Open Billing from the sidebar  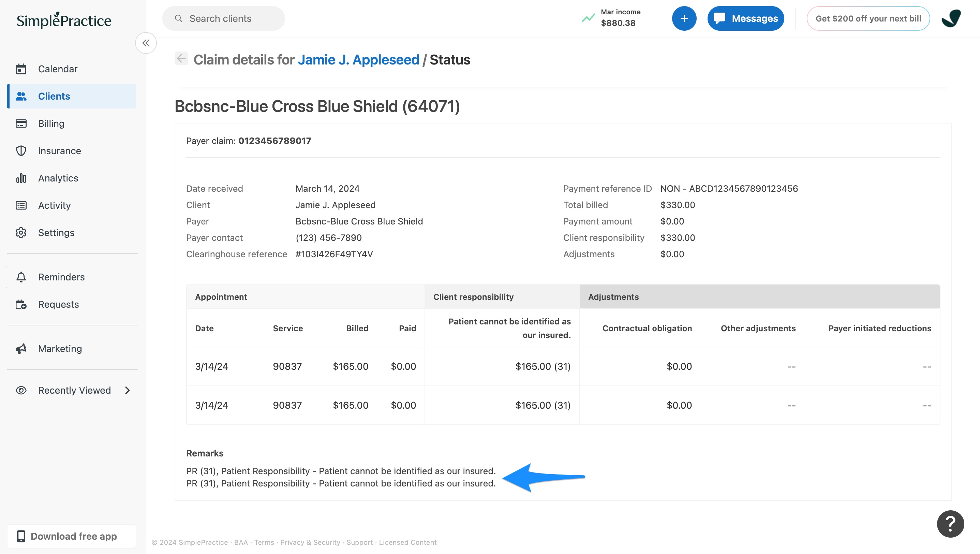click(51, 123)
